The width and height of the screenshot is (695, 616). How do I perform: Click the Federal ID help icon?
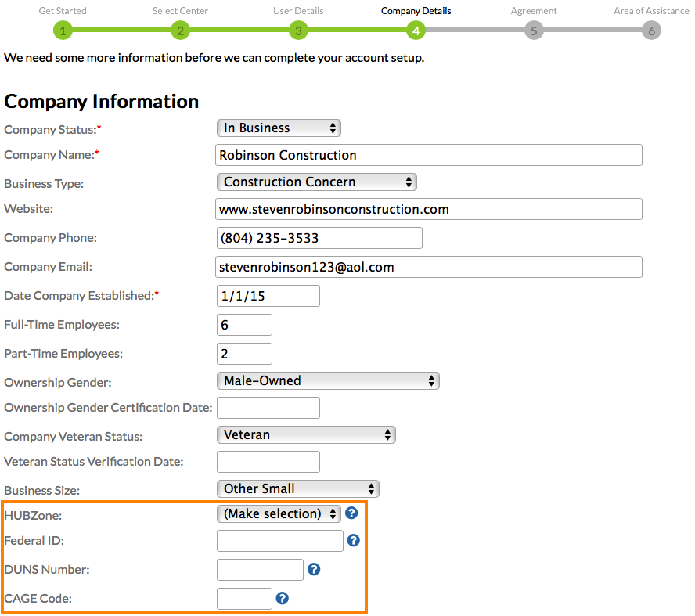pos(353,540)
